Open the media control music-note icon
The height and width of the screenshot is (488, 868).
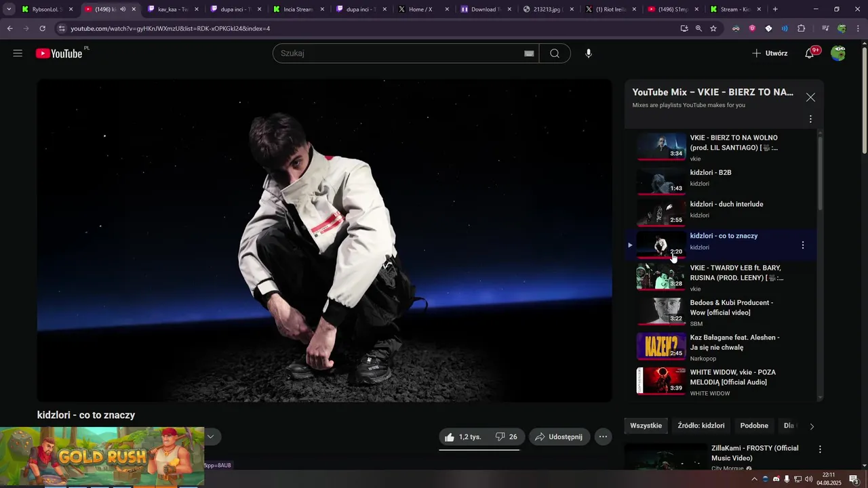pos(825,28)
